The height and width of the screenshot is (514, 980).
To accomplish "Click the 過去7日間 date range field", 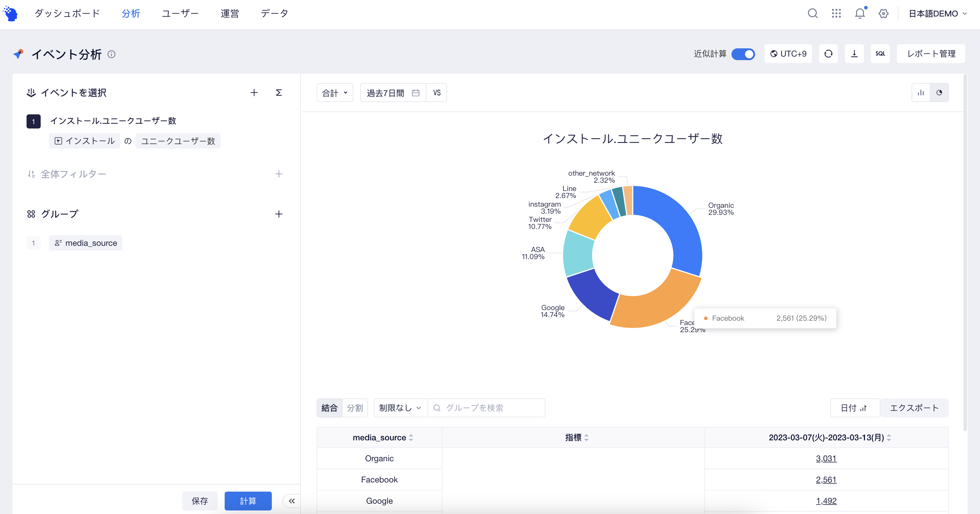I will pos(393,93).
